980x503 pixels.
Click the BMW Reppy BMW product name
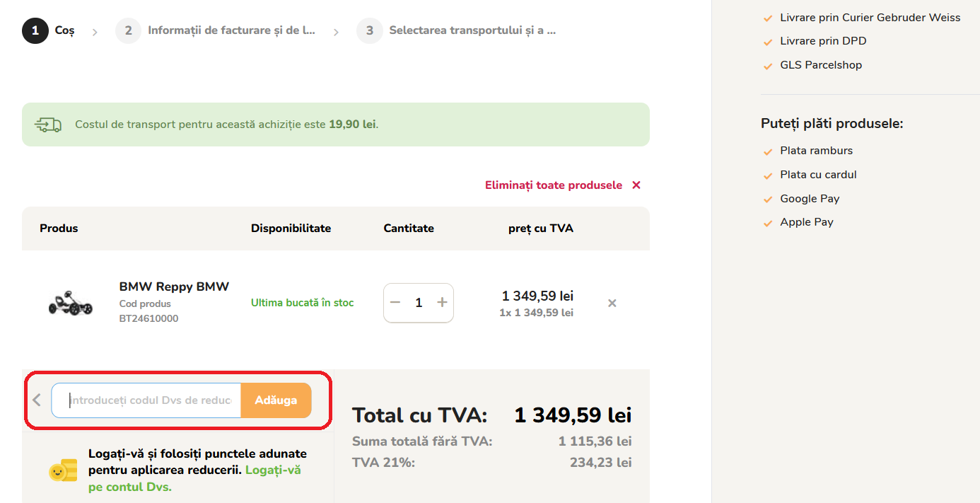coord(174,287)
